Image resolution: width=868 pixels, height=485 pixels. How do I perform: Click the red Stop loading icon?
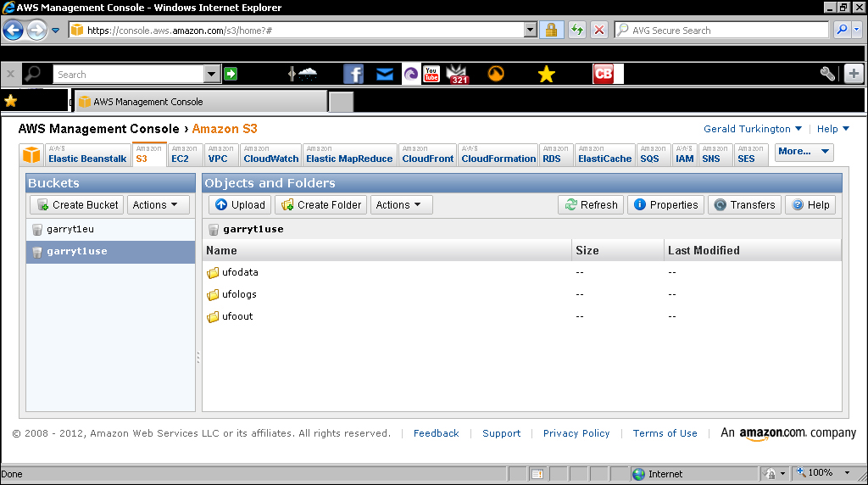tap(599, 30)
